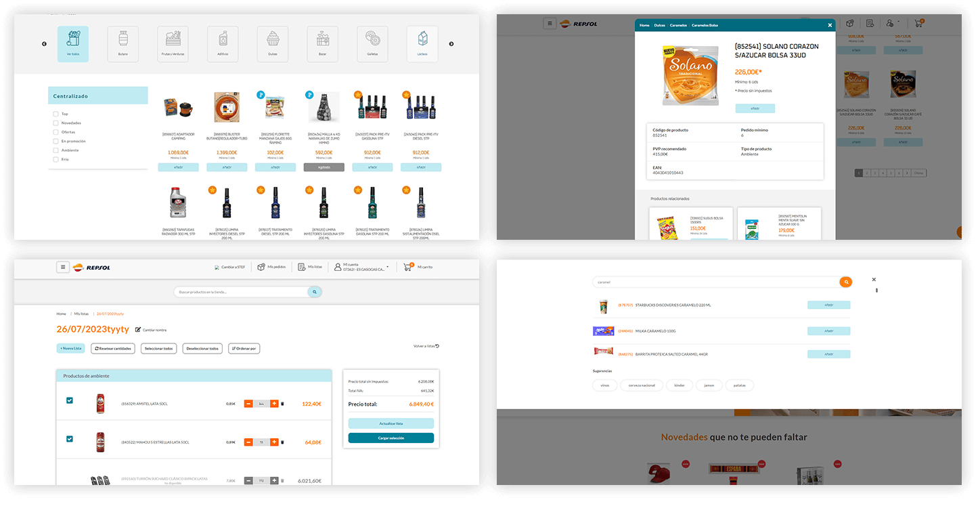980x506 pixels.
Task: Decrease Amstel Lata quantity with minus
Action: 248,404
